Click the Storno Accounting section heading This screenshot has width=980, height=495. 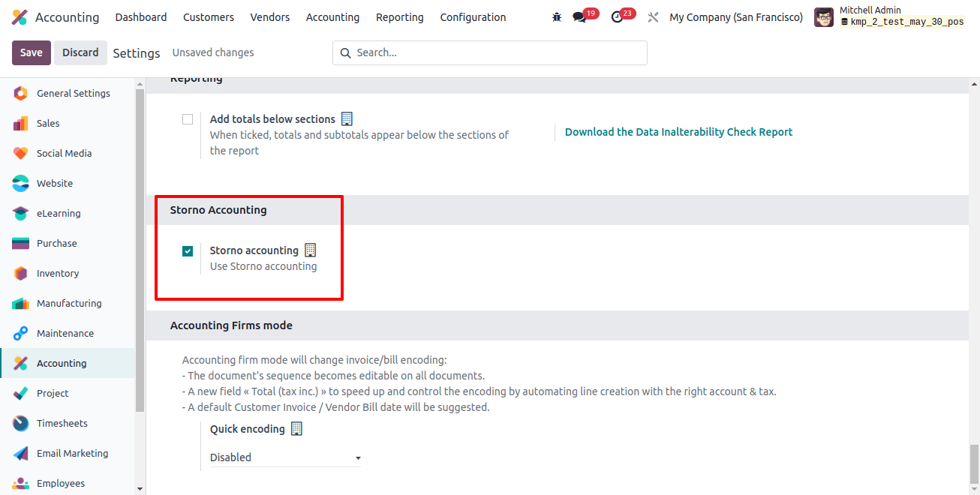pyautogui.click(x=218, y=210)
